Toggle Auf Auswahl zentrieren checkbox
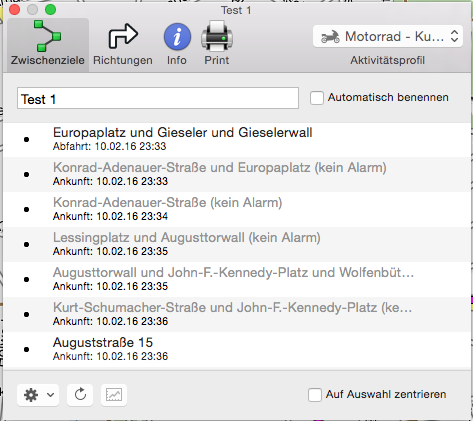The image size is (473, 421). 315,395
